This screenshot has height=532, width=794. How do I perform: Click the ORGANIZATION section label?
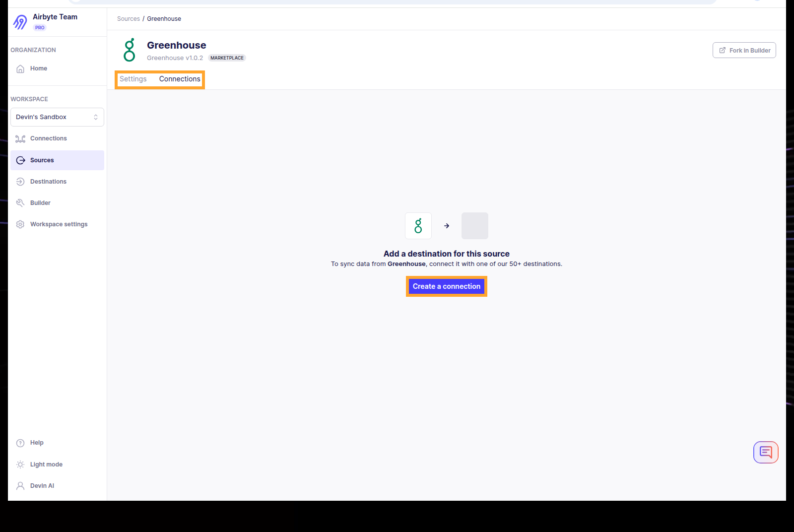coord(33,50)
